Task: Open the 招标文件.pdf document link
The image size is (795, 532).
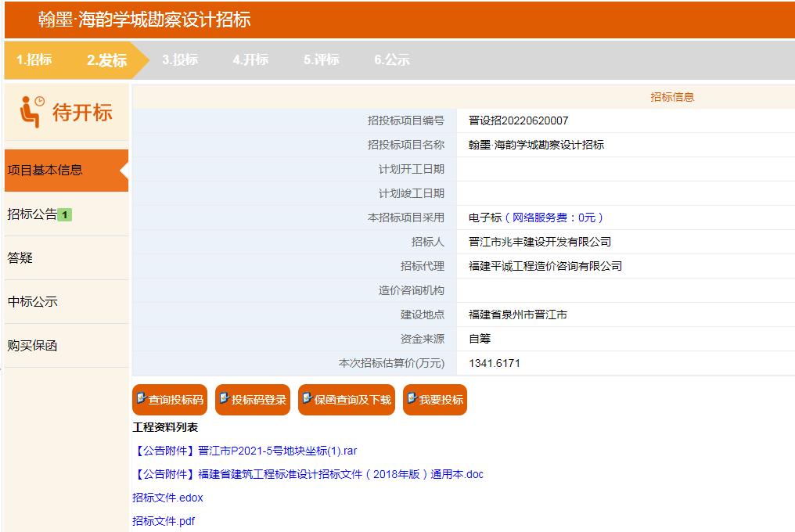Action: click(x=163, y=520)
